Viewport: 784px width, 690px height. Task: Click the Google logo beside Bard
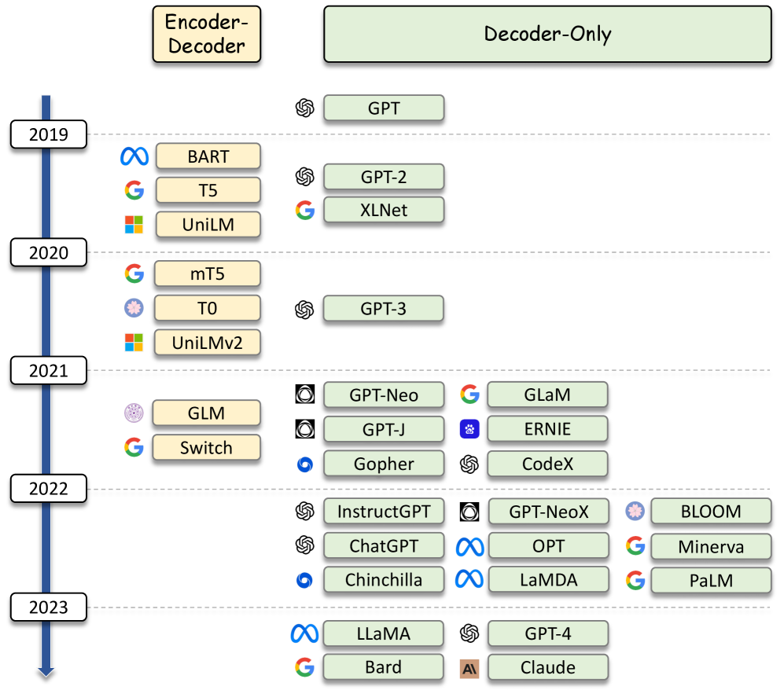[304, 667]
